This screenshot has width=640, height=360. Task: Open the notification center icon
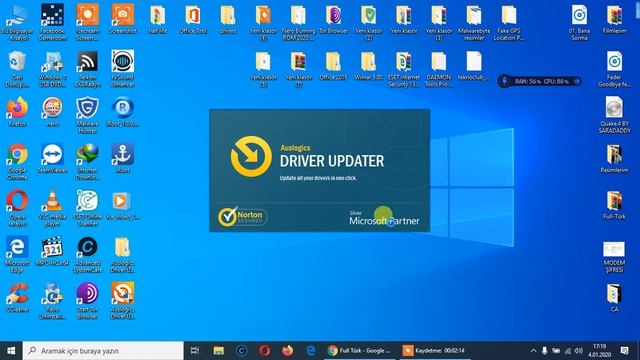[x=624, y=351]
